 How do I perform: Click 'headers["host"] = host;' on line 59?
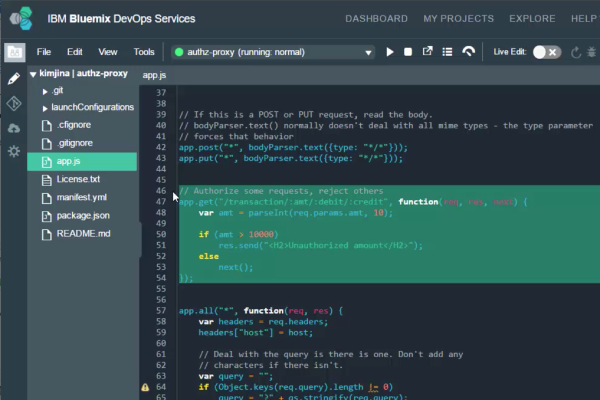click(256, 333)
